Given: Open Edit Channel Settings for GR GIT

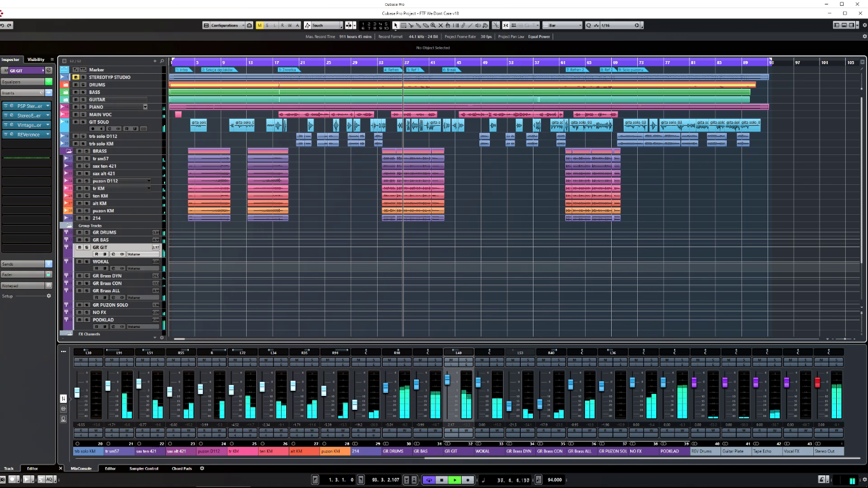Looking at the screenshot, I should pyautogui.click(x=49, y=70).
